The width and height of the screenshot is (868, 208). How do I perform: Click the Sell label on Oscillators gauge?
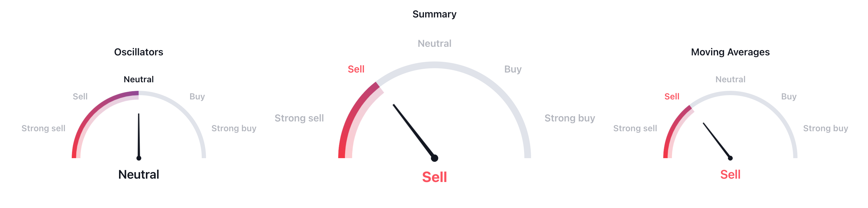pyautogui.click(x=80, y=97)
